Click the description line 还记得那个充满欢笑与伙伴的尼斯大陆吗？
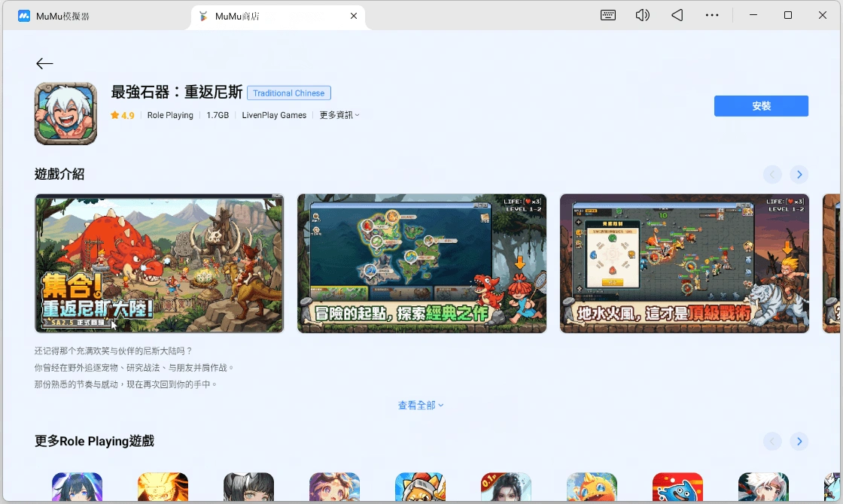 [x=113, y=351]
